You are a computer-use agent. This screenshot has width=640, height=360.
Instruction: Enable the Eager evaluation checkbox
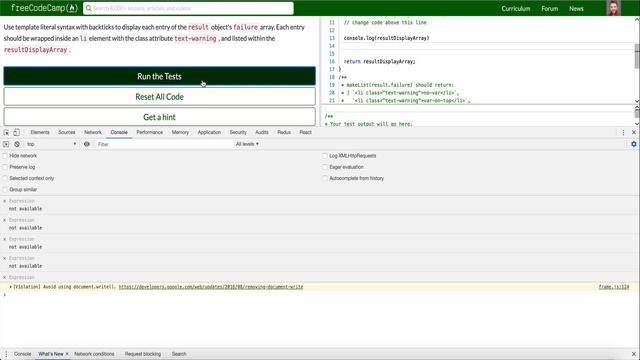pyautogui.click(x=325, y=167)
